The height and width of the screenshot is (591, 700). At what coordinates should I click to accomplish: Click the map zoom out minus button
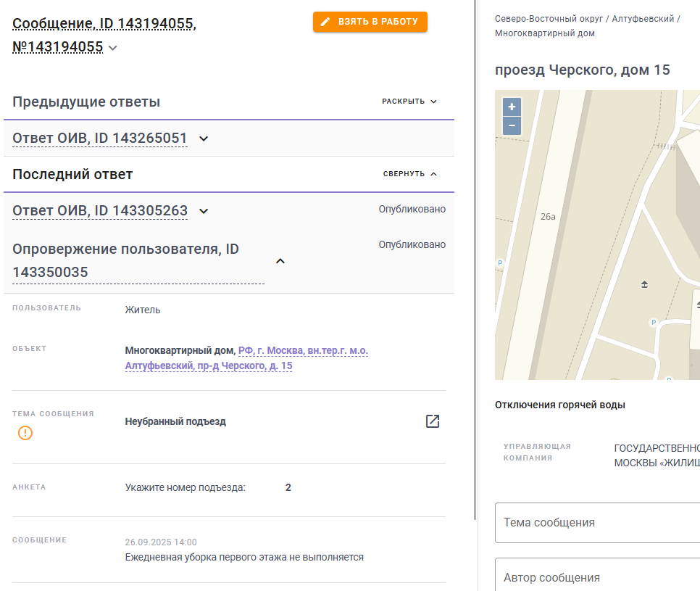click(x=512, y=125)
